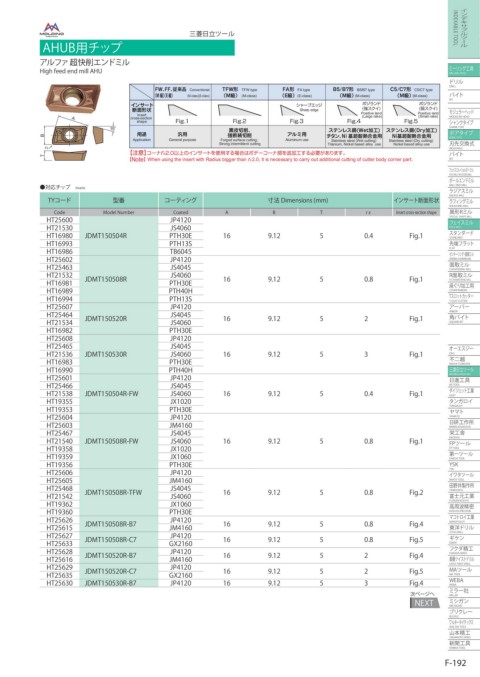Open the ミラー社 maker tab
The image size is (480, 677).
(463, 592)
